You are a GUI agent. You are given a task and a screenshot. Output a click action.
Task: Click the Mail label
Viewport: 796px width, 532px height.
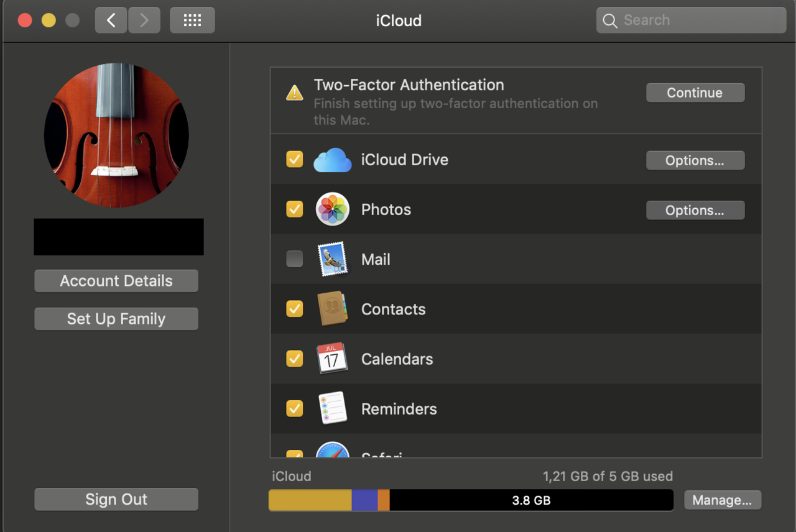point(376,260)
